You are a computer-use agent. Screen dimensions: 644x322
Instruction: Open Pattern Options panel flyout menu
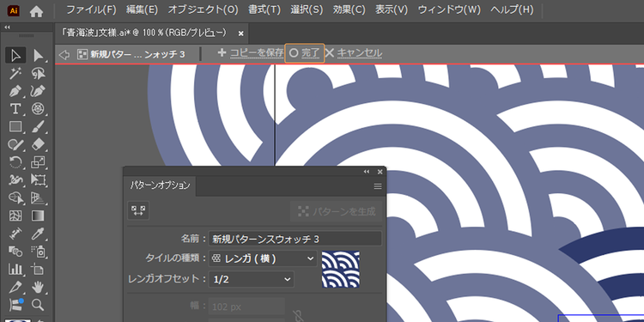click(378, 186)
